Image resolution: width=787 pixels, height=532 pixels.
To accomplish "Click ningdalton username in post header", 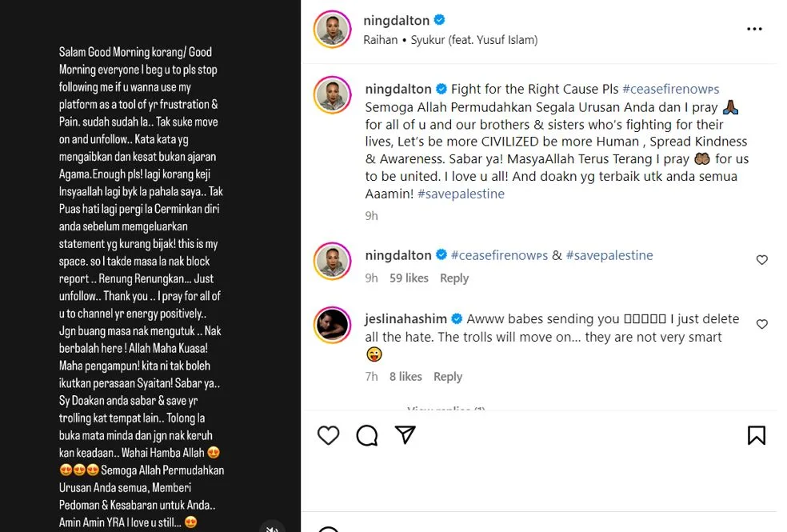I will click(396, 20).
